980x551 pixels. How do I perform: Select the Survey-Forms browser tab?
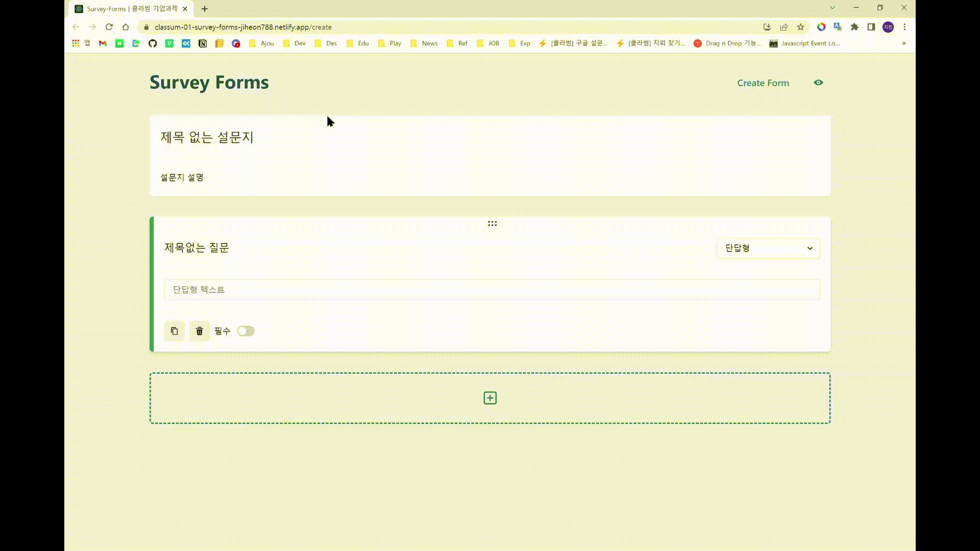coord(131,9)
